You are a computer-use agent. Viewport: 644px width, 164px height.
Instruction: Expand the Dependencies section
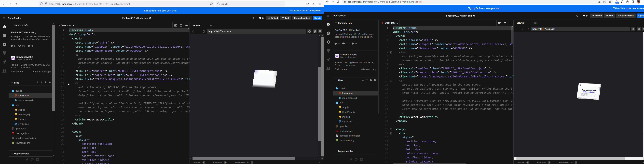[12, 154]
